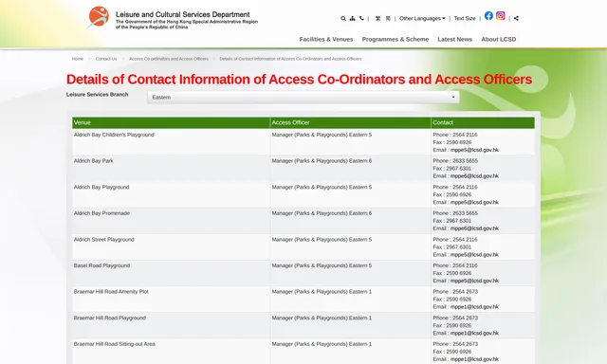The image size is (607, 364).
Task: Email mppe5@lcsd.gov.hk for Aldrich Bay Playground
Action: coord(474,202)
